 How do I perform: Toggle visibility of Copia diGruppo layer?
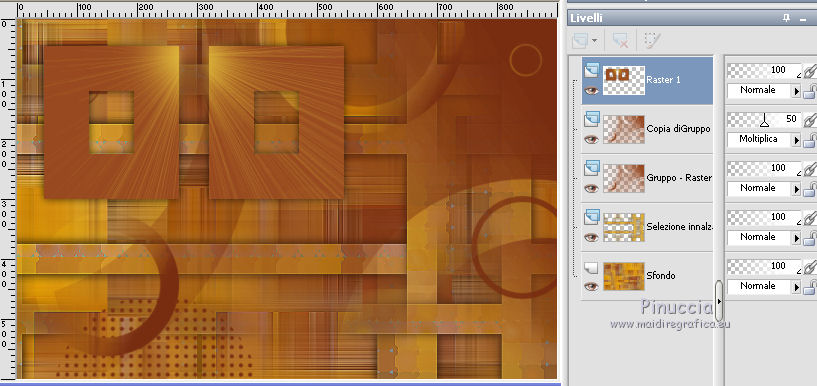(591, 140)
